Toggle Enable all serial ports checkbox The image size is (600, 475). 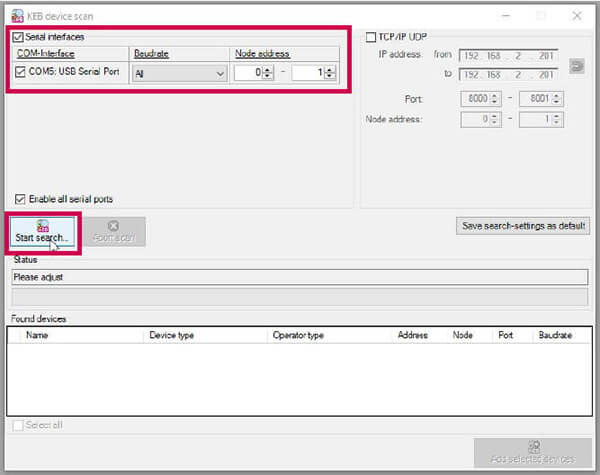pyautogui.click(x=20, y=199)
